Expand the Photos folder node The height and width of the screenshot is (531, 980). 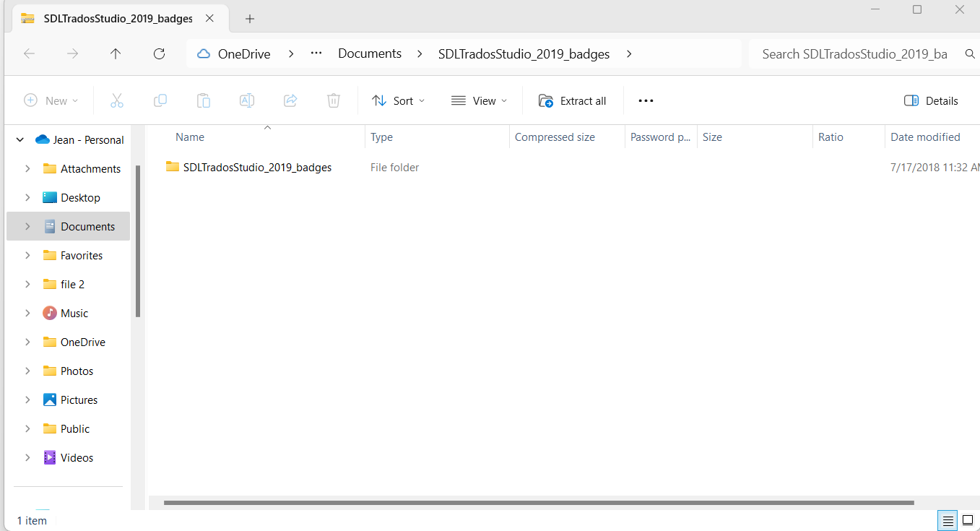pyautogui.click(x=27, y=371)
